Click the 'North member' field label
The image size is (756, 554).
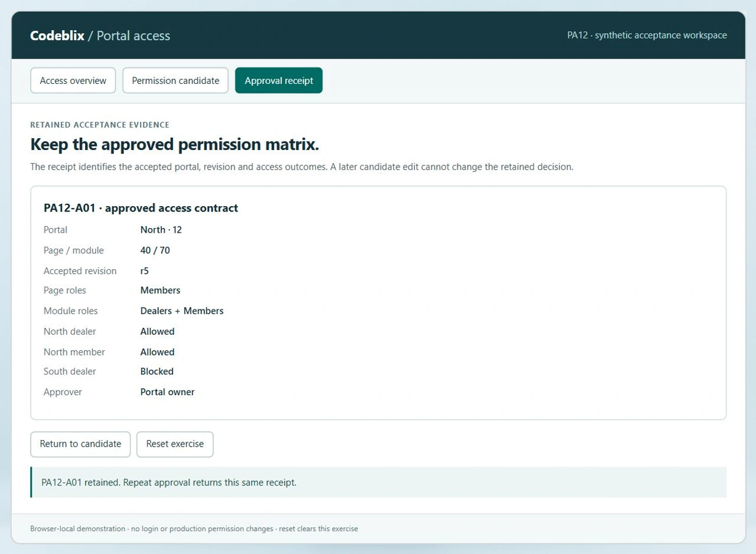[74, 352]
